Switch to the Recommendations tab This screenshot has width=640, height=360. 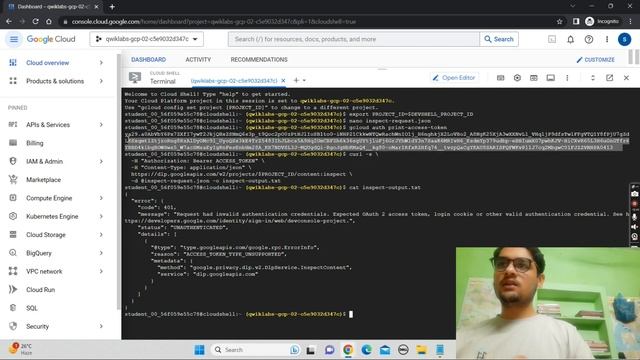click(x=259, y=60)
